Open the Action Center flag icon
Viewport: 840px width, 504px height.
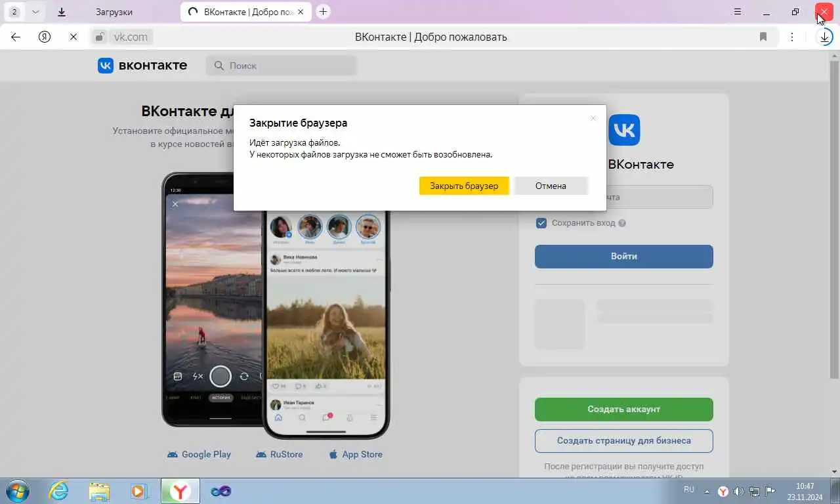click(x=770, y=491)
